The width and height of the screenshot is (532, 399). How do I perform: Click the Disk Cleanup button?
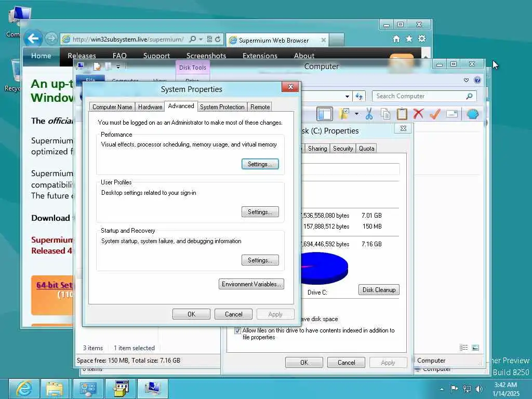click(379, 290)
